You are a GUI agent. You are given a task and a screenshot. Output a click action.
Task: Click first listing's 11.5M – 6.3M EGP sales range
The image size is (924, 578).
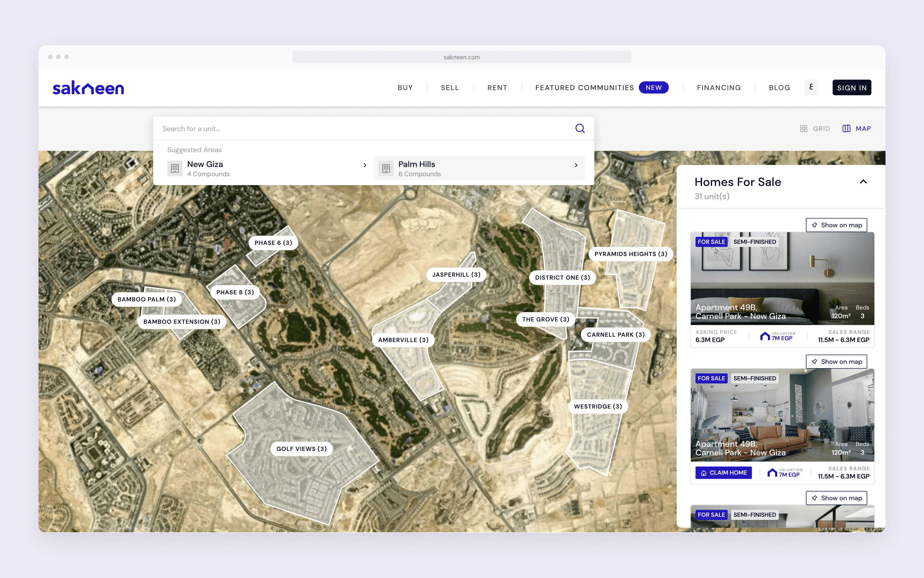point(843,340)
